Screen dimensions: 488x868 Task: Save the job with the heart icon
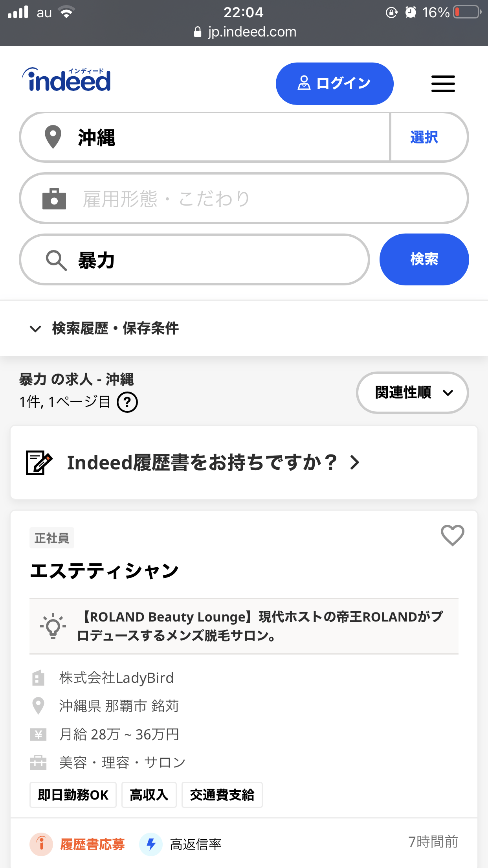click(x=452, y=535)
